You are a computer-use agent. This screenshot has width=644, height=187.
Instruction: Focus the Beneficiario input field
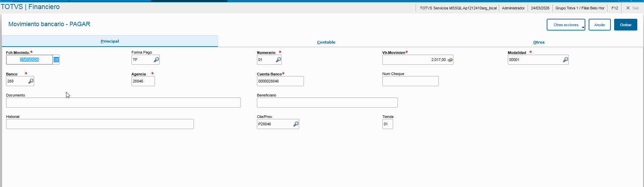pyautogui.click(x=327, y=103)
